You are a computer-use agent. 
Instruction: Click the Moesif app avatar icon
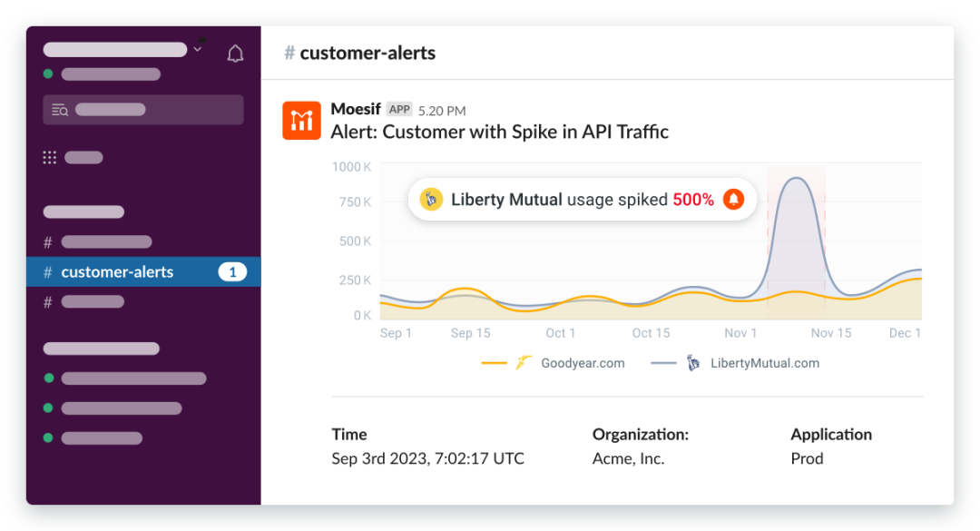click(301, 120)
